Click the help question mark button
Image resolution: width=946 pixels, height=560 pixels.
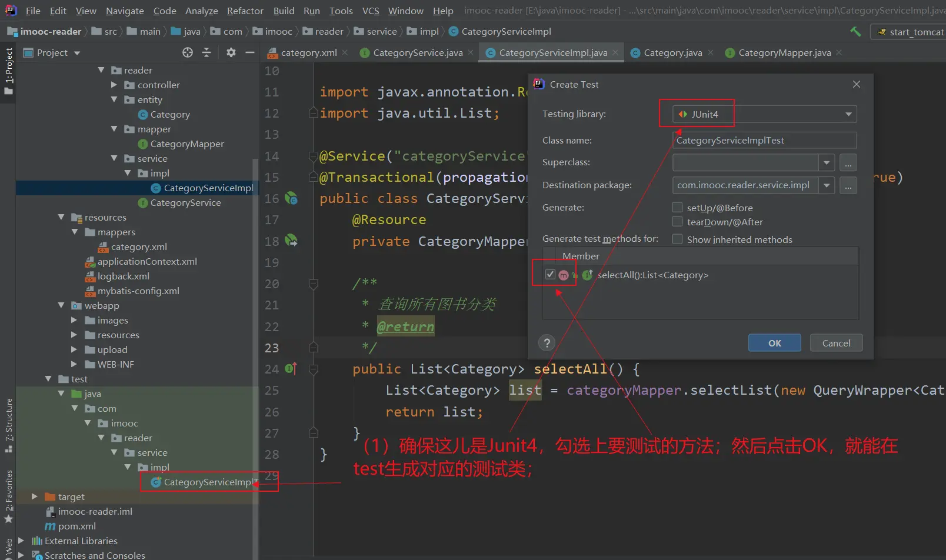547,343
